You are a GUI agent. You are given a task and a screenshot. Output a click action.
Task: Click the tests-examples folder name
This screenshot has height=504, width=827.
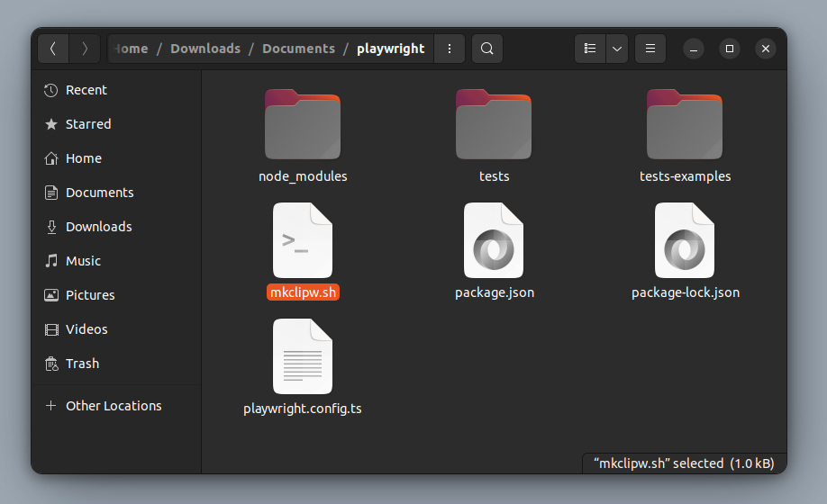click(x=686, y=176)
